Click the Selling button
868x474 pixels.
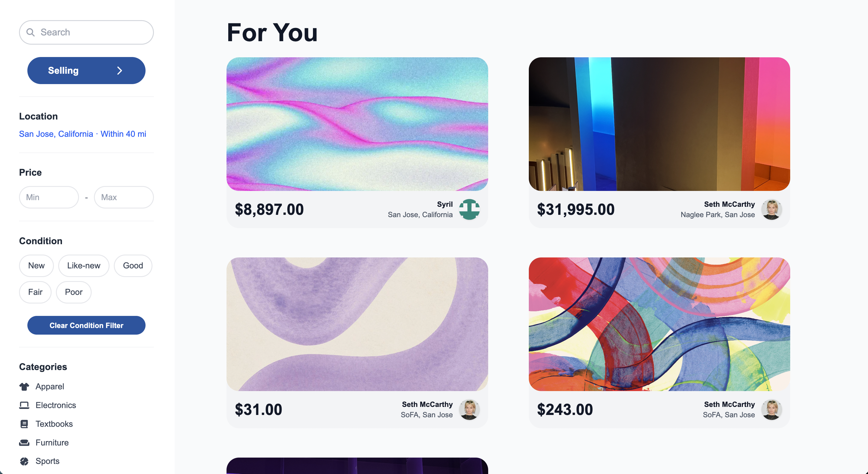86,71
